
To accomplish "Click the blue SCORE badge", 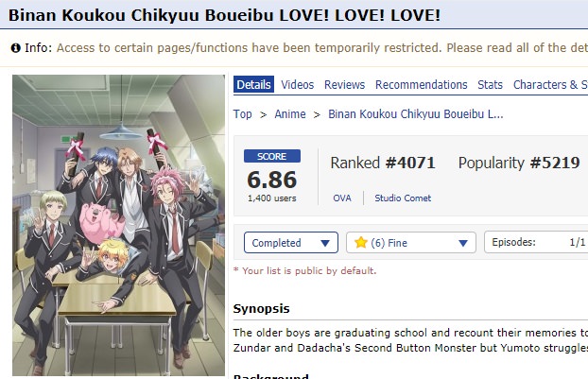I will 272,156.
